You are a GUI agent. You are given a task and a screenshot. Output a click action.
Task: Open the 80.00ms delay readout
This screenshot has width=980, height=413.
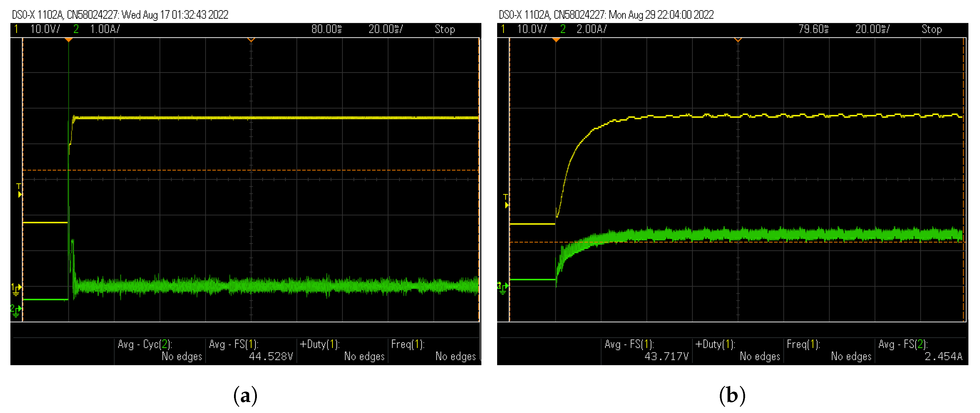click(326, 29)
